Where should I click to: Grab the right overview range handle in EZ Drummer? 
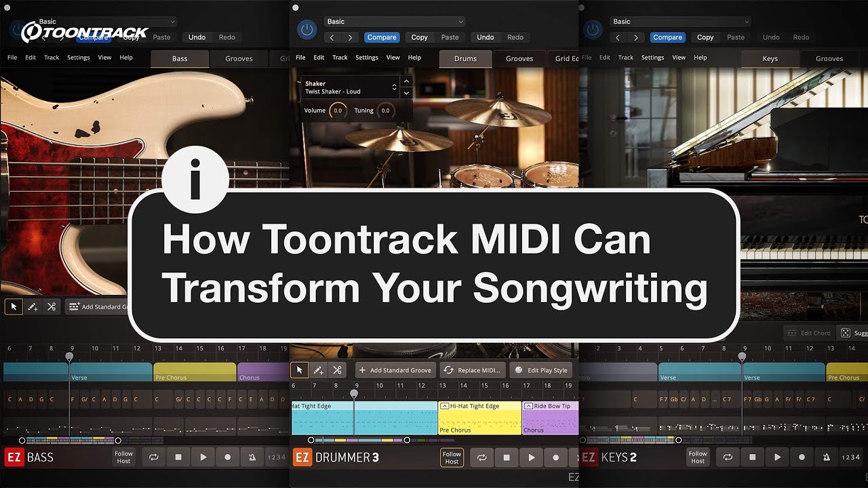[x=407, y=440]
